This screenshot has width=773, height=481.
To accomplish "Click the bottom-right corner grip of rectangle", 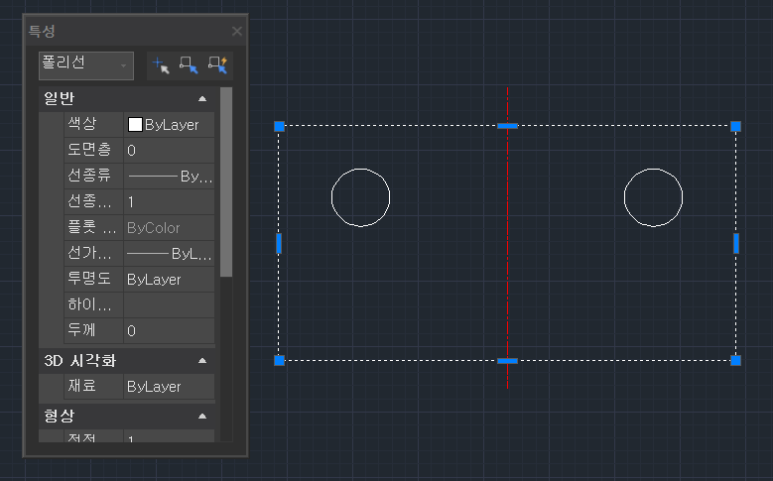I will click(x=736, y=360).
